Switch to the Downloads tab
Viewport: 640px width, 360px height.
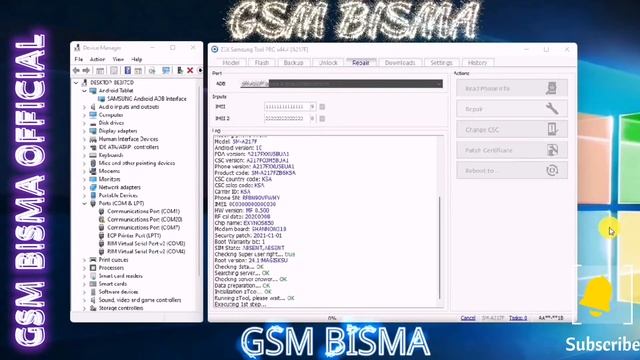point(400,63)
